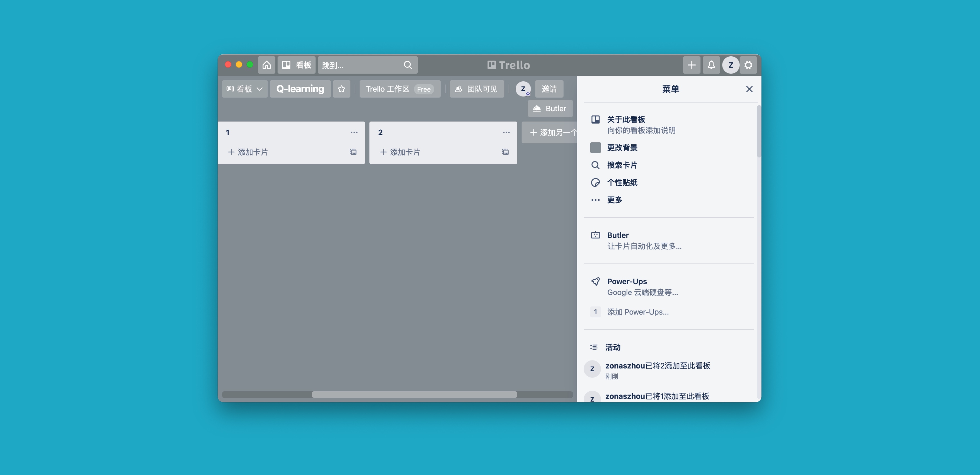Open the boards button in title bar
The image size is (980, 475).
click(x=296, y=65)
